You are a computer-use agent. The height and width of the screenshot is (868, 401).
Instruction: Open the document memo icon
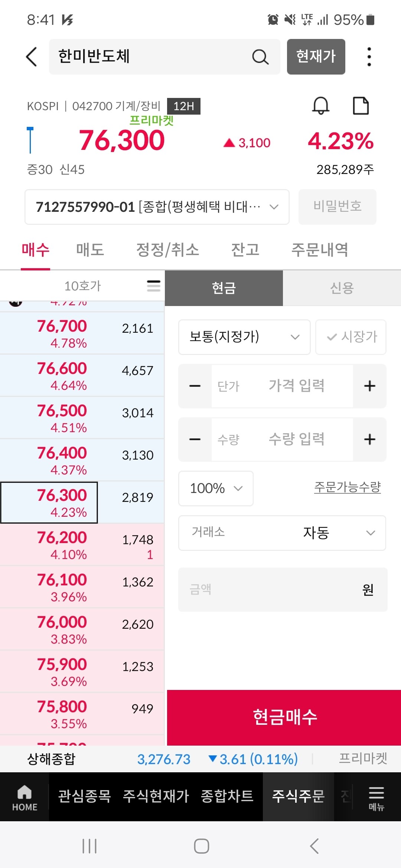pyautogui.click(x=361, y=106)
